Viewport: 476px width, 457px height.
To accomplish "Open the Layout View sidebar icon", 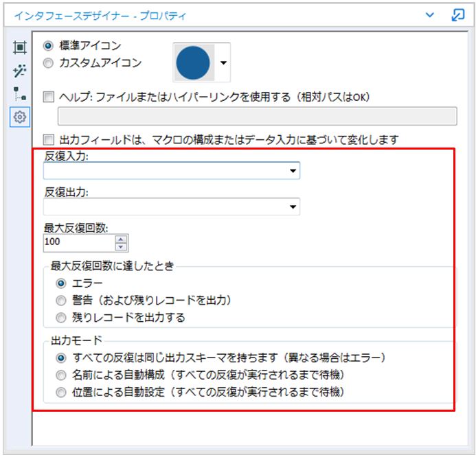I will click(19, 47).
